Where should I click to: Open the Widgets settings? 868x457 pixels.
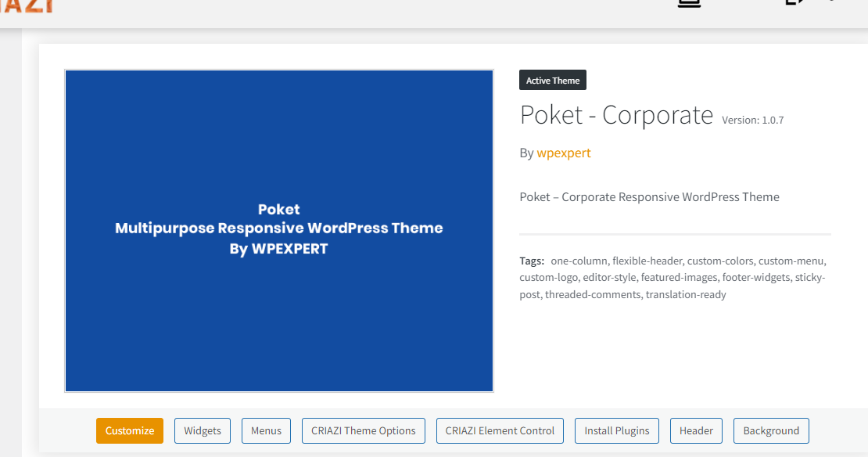pos(203,430)
